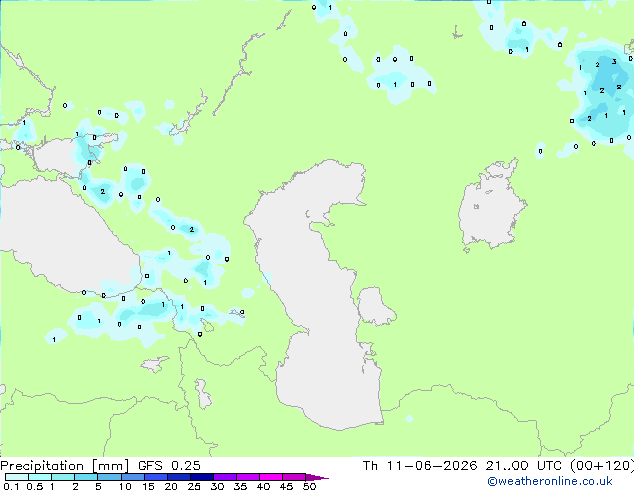Click the '25' legend scale label
The width and height of the screenshot is (634, 490).
coord(194,486)
